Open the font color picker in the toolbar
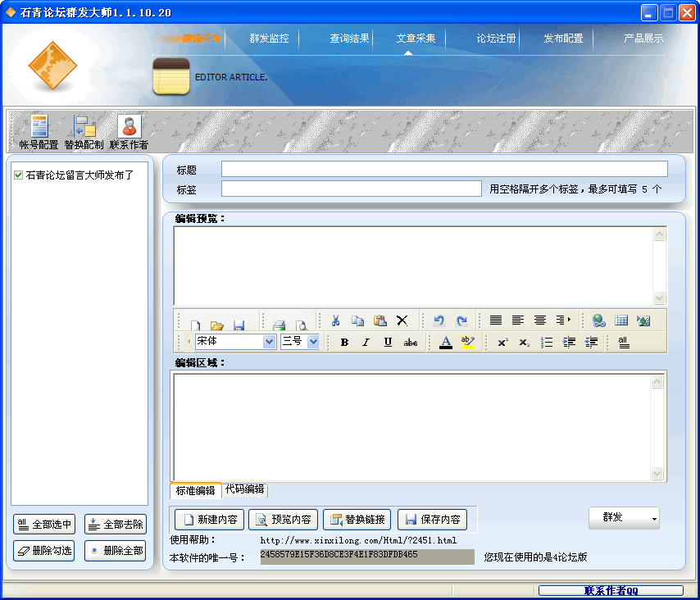 point(445,342)
